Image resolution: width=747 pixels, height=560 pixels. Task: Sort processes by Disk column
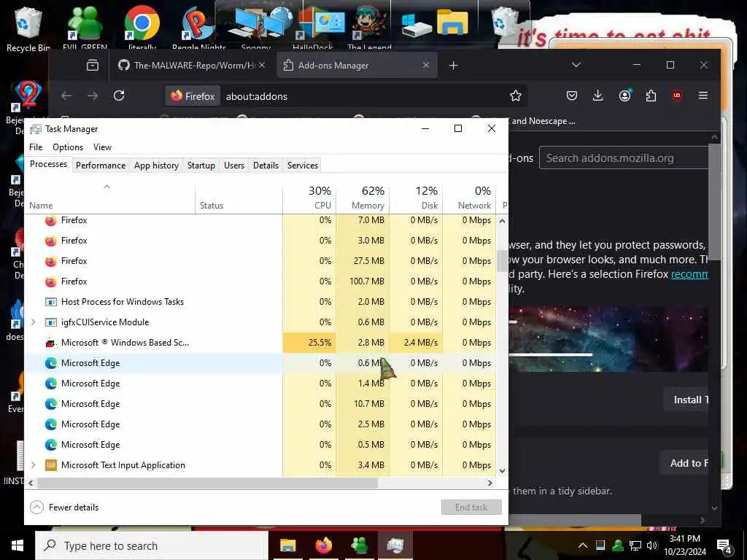point(416,199)
